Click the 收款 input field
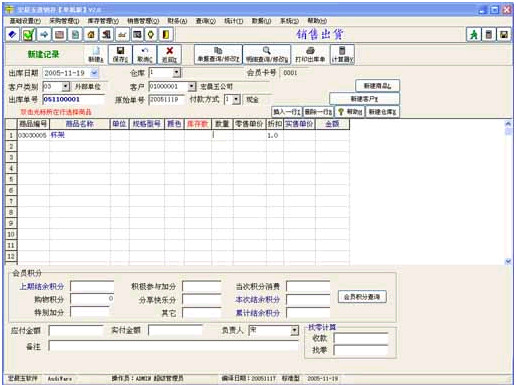 click(x=361, y=338)
